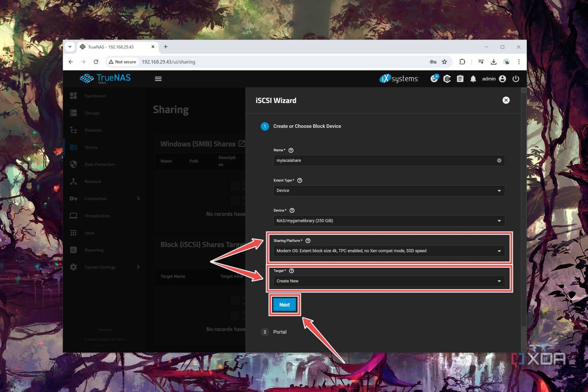Clear the Name input text
The width and height of the screenshot is (588, 392).
tap(499, 161)
